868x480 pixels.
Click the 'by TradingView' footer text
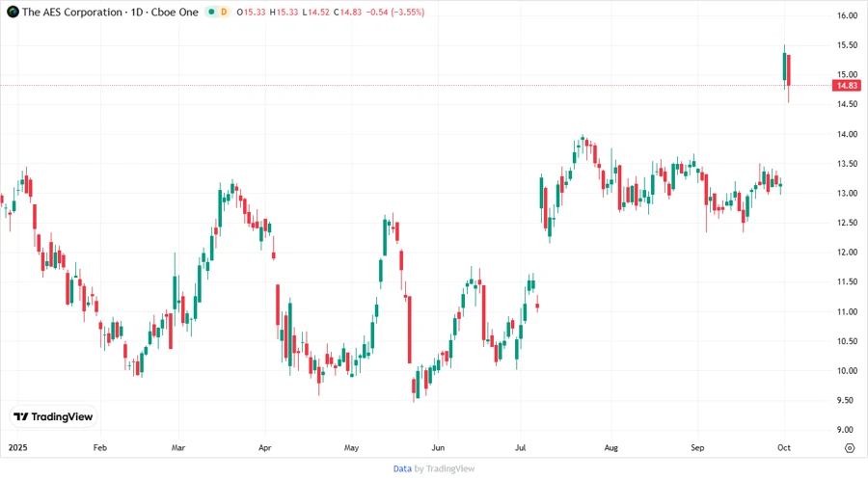point(445,468)
